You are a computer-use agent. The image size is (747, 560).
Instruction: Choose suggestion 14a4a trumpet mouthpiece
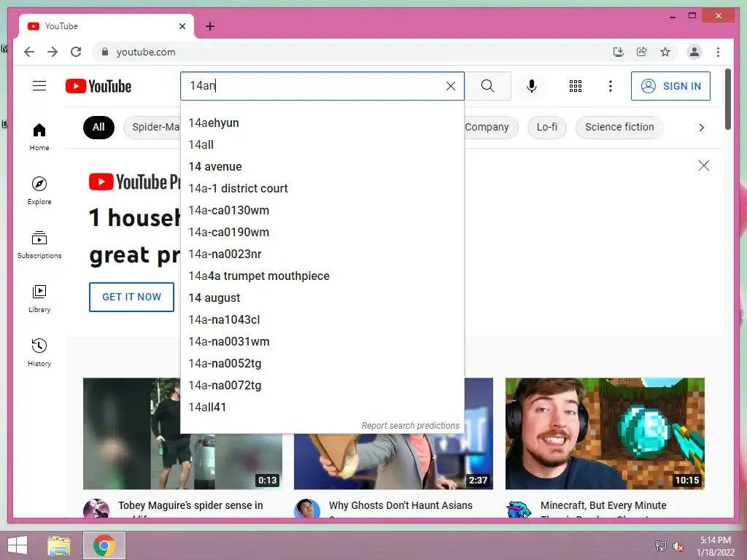(322, 276)
